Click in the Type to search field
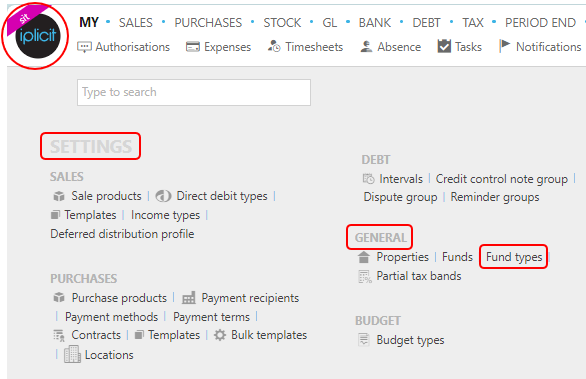The image size is (586, 379). tap(194, 92)
